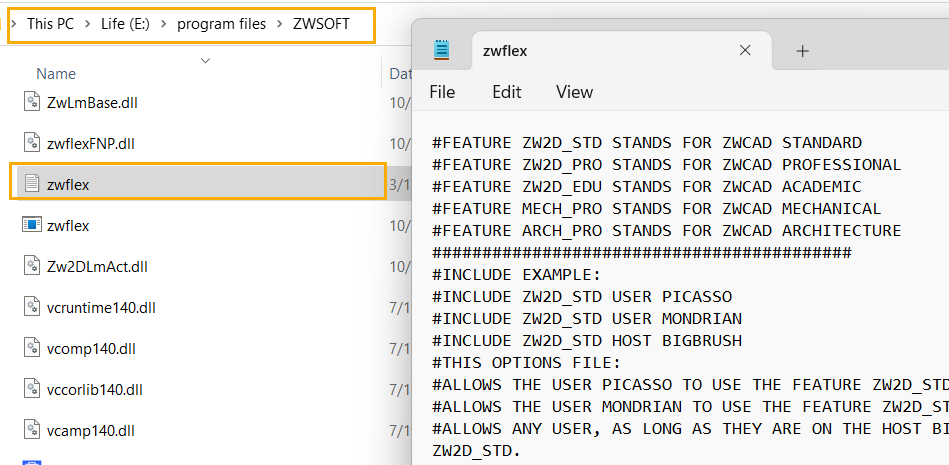Click the zwflexFNP.dll file icon
The image size is (949, 465).
click(x=32, y=143)
